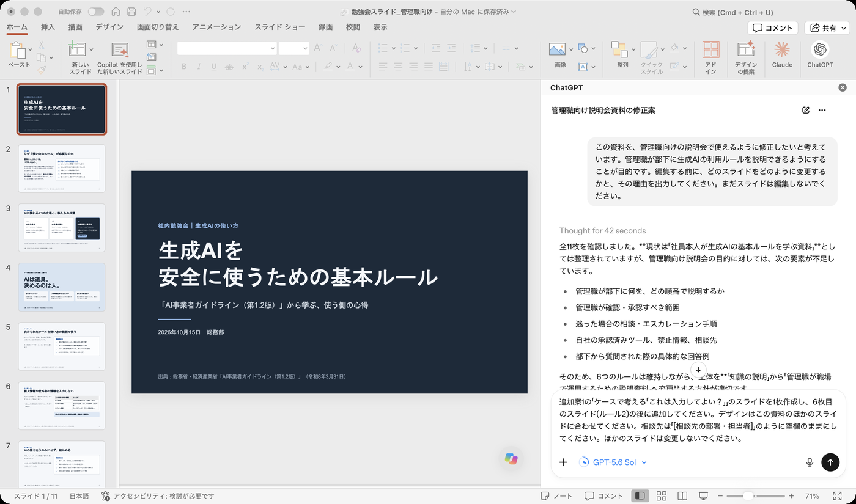This screenshot has width=856, height=504.
Task: Click the デザインの提案 (Designer) icon
Action: (746, 57)
